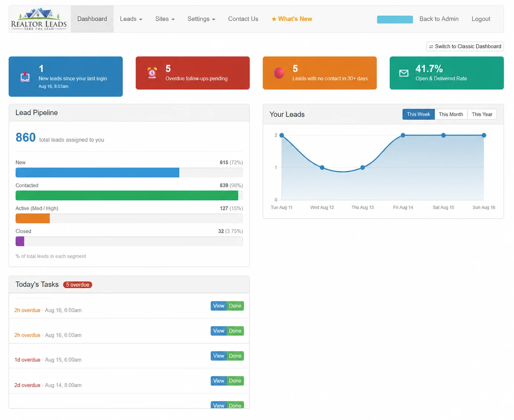Click the 5 overdue badge
The width and height of the screenshot is (514, 420).
tap(78, 285)
